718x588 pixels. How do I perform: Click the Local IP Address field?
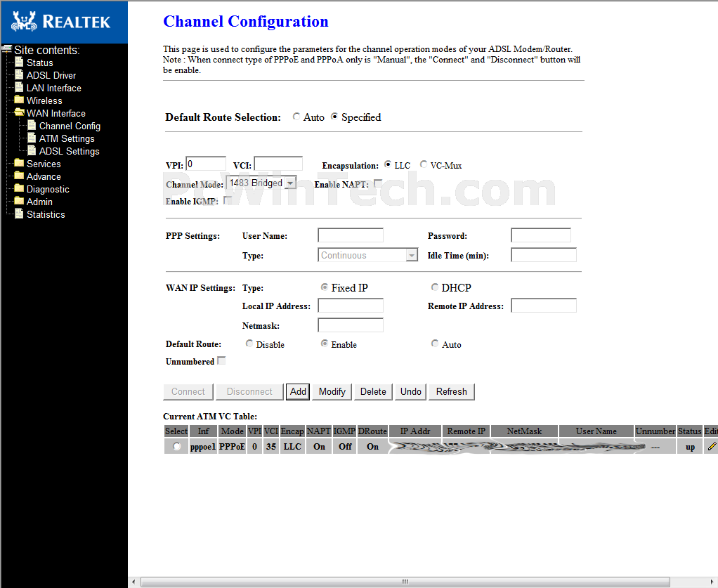pyautogui.click(x=351, y=306)
